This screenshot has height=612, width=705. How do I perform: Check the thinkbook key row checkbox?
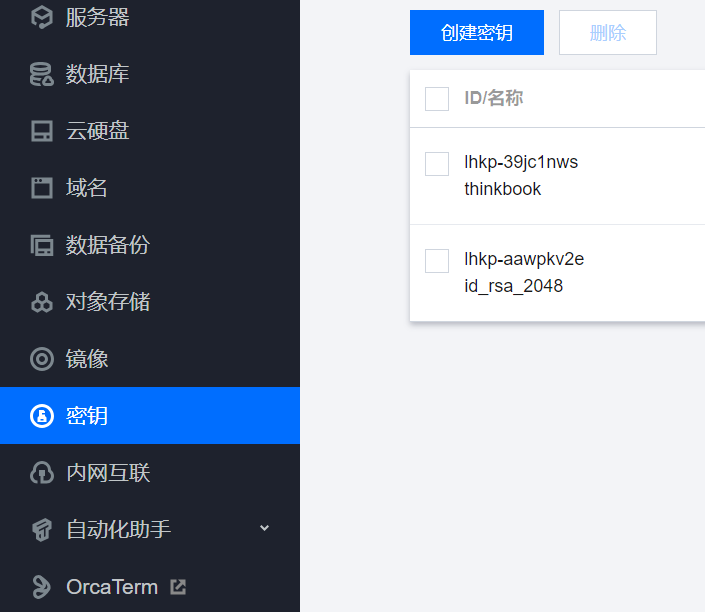point(437,164)
